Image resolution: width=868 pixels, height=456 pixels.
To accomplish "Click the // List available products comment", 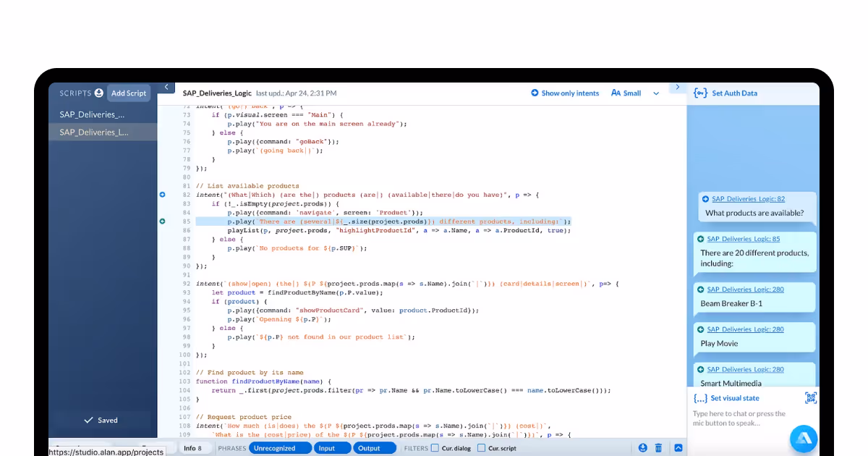I will click(x=247, y=186).
